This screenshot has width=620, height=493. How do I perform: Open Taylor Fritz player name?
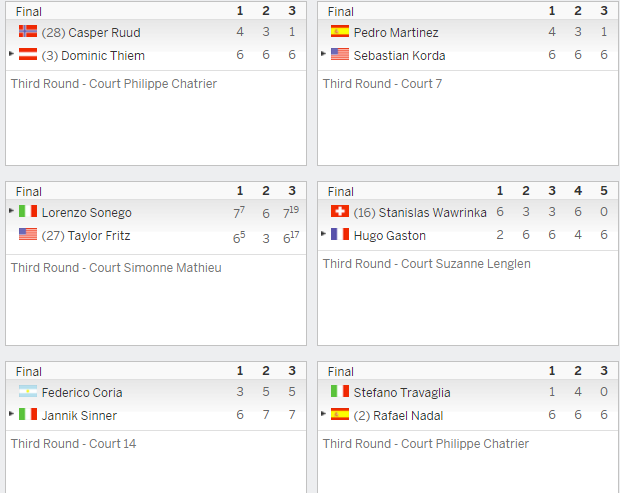coord(99,236)
